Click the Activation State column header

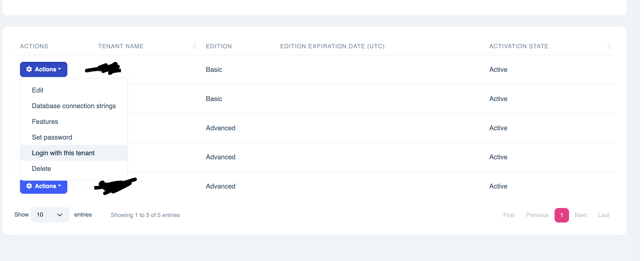519,46
